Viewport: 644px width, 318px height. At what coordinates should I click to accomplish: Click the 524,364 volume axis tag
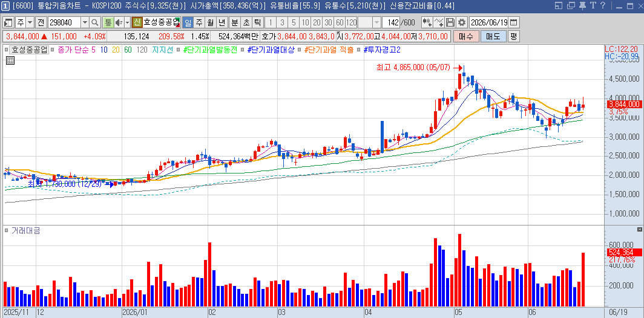624,252
